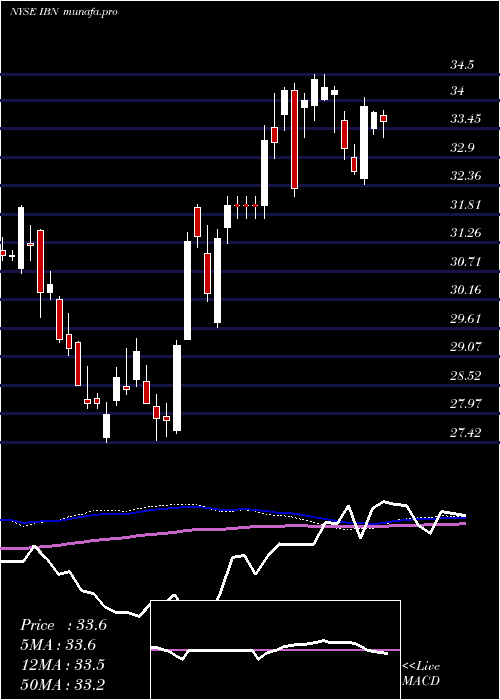Click the 31.81 price axis label
Screen dimensions: 500x700
click(x=466, y=205)
